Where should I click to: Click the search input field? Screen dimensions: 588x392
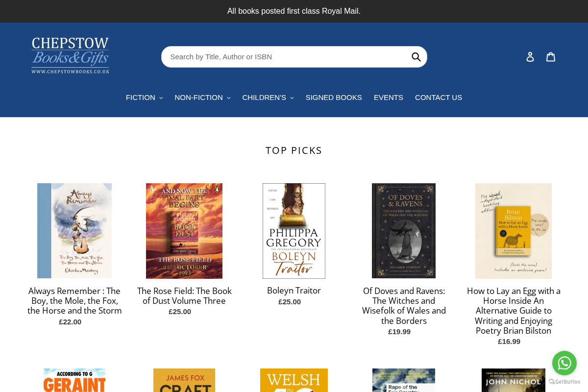284,56
